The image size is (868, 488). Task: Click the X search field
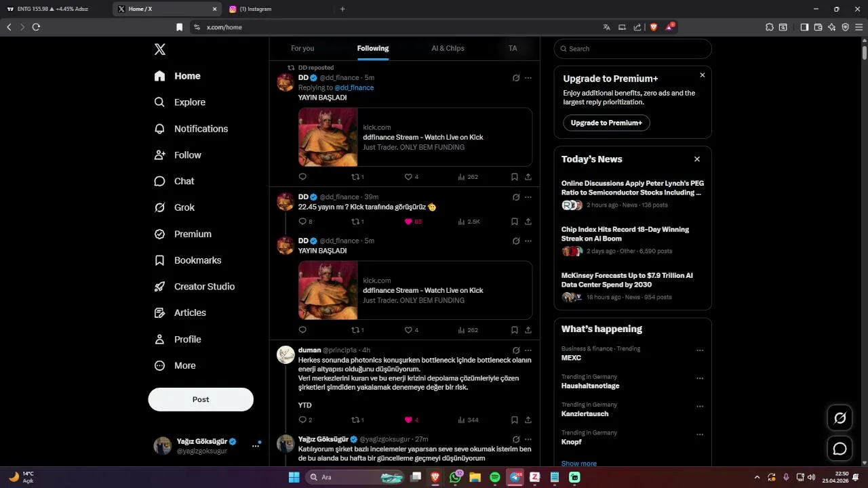633,49
